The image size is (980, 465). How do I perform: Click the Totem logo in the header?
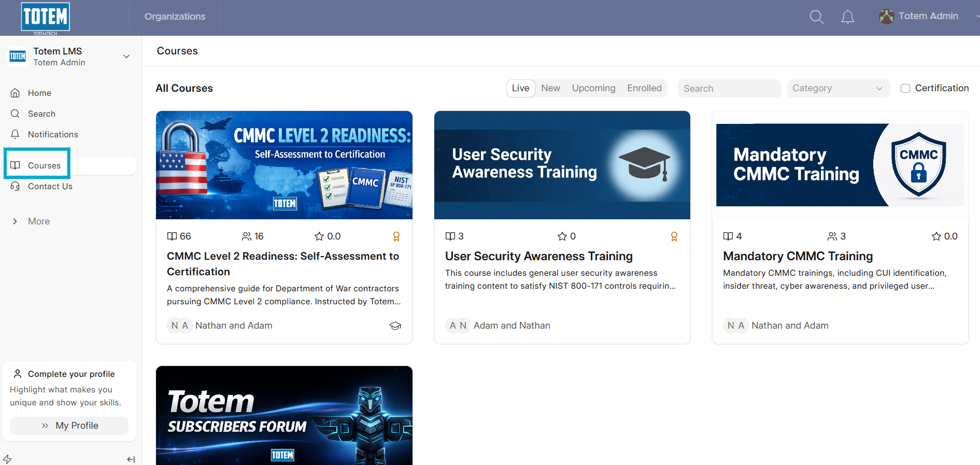(x=46, y=18)
